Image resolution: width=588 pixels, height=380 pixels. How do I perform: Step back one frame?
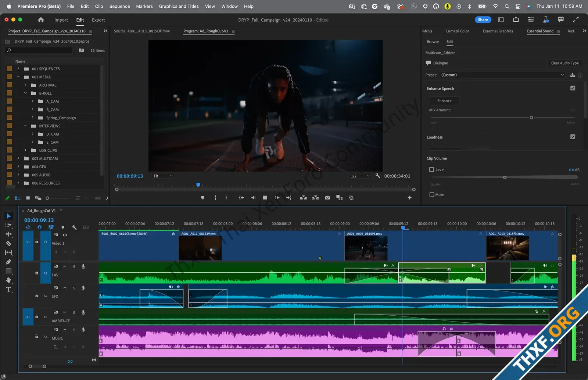(253, 198)
